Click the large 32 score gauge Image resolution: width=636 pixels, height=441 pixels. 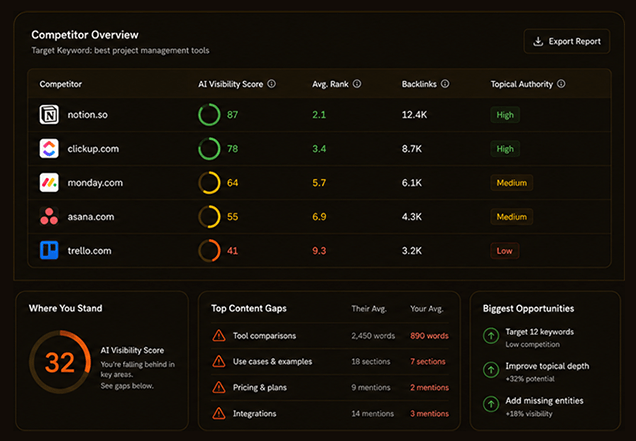pyautogui.click(x=60, y=361)
